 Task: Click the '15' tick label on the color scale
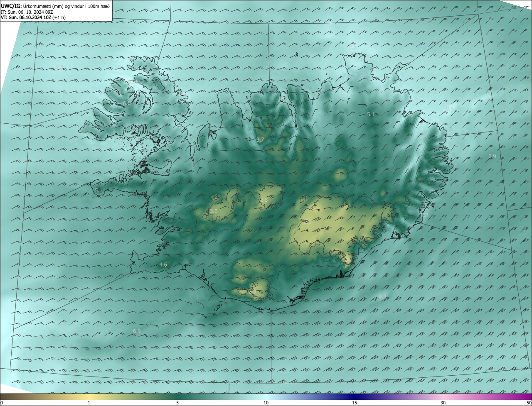click(x=355, y=403)
